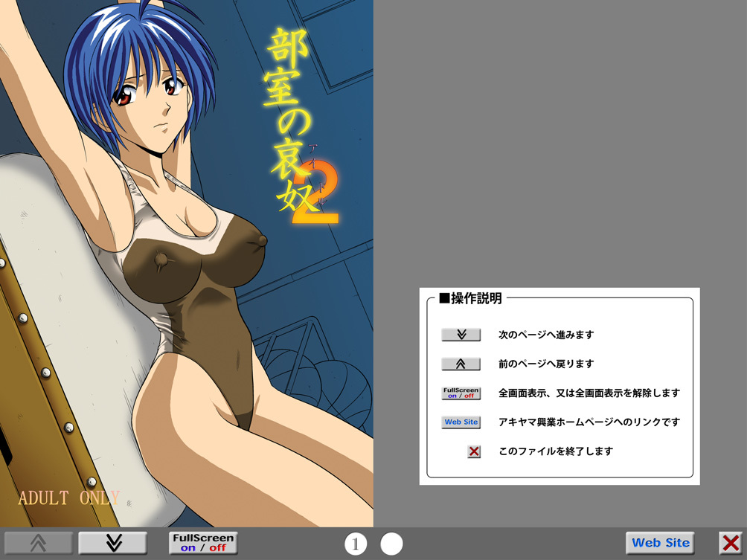747x560 pixels.
Task: Click the text 次のページへ進みます
Action: pyautogui.click(x=546, y=335)
